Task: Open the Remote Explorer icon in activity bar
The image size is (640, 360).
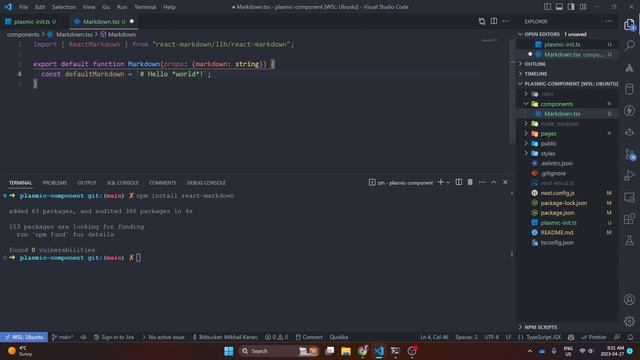Action: pyautogui.click(x=629, y=198)
